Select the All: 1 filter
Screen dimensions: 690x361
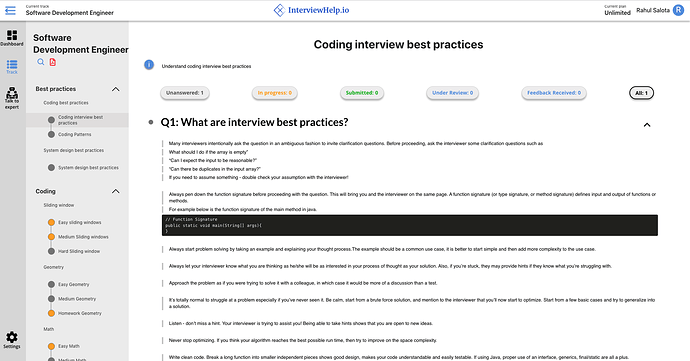(641, 93)
